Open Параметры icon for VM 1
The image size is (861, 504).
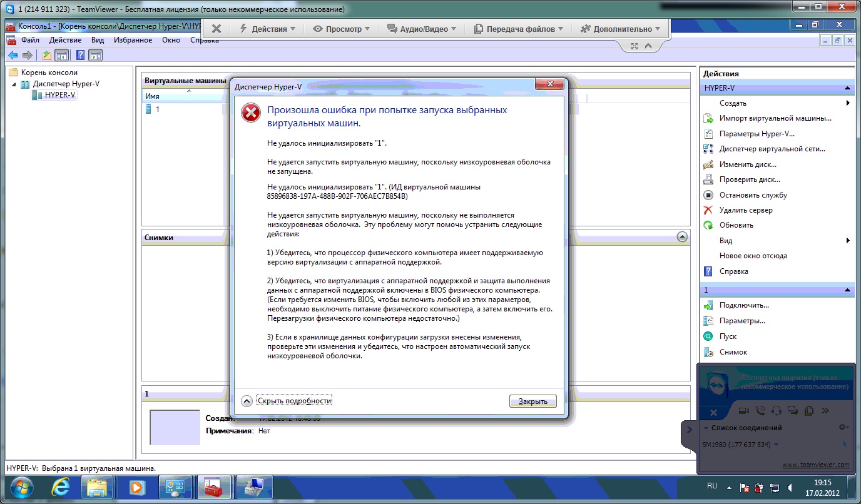click(x=708, y=321)
